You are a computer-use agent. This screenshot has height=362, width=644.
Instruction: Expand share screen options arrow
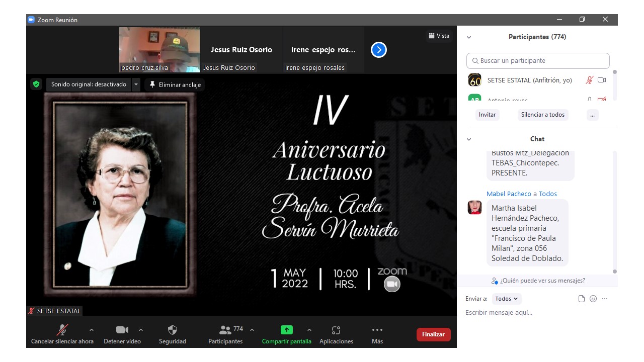coord(309,330)
